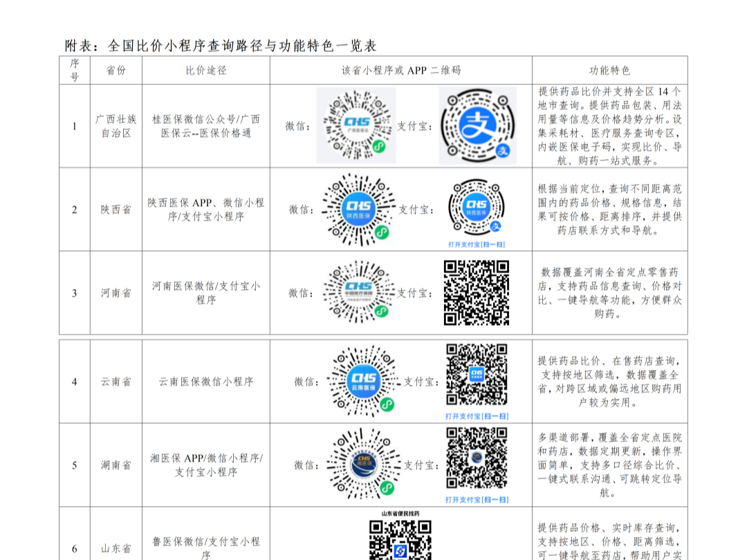Click the 支付宝： label in Hunan row
This screenshot has width=747, height=560.
(422, 465)
